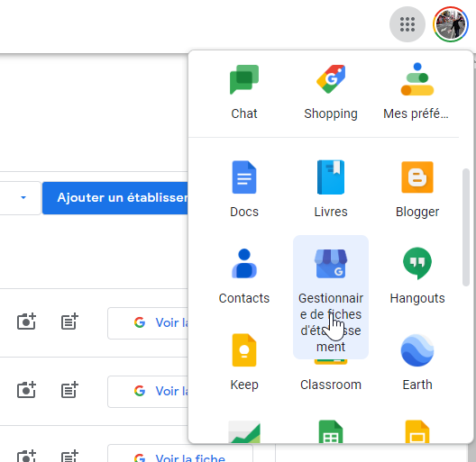This screenshot has width=476, height=462.
Task: Create post icon in first listing row
Action: (x=69, y=322)
